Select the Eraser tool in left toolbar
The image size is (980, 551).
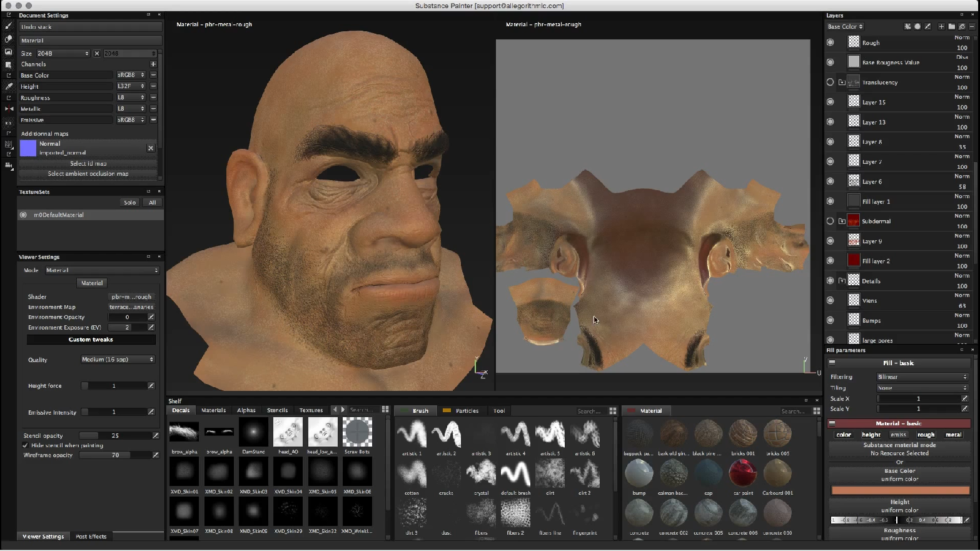click(8, 39)
